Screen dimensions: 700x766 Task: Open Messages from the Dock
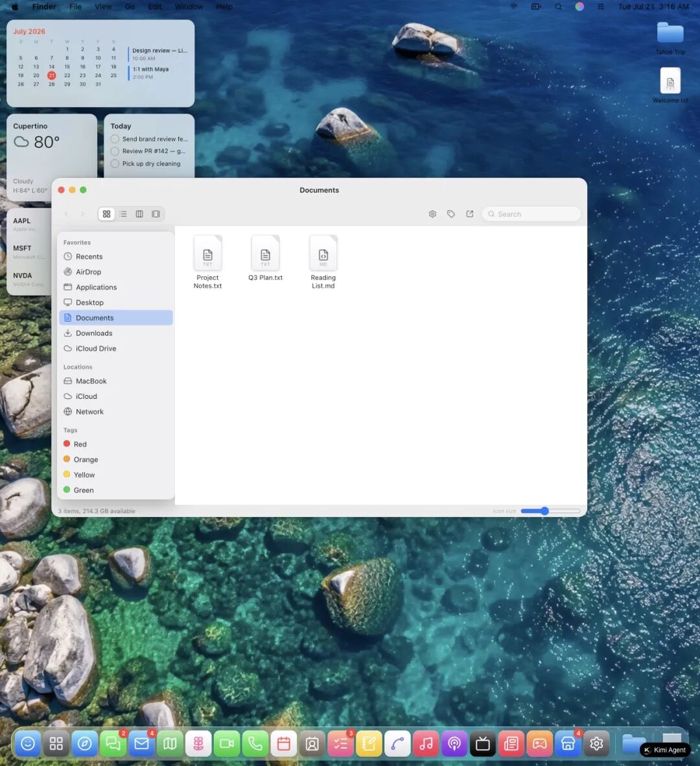pos(113,743)
